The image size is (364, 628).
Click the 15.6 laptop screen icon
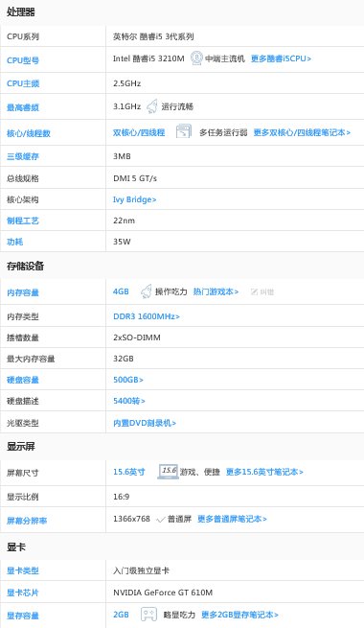[x=168, y=472]
